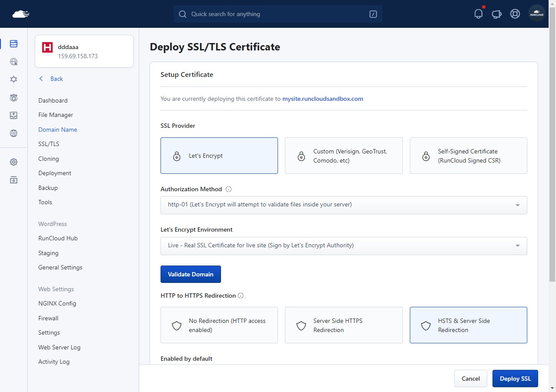Open the notifications bell
Viewport: 556px width, 392px height.
(x=479, y=14)
